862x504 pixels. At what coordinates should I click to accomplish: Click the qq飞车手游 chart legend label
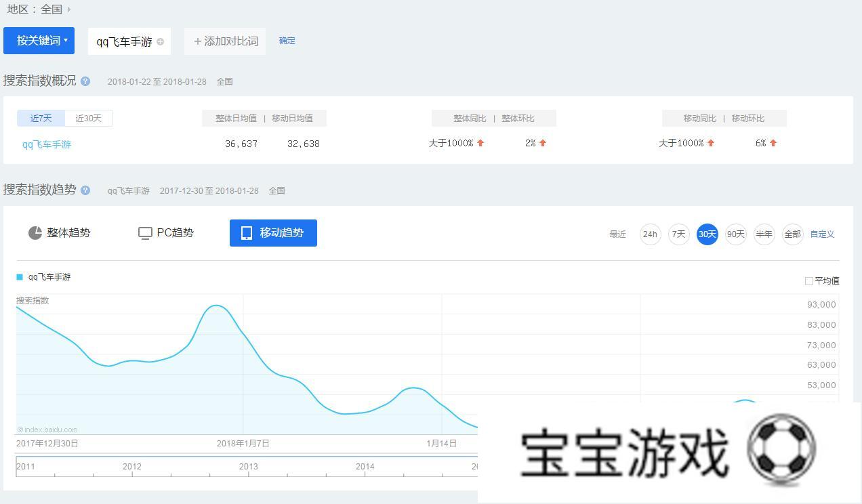click(49, 277)
